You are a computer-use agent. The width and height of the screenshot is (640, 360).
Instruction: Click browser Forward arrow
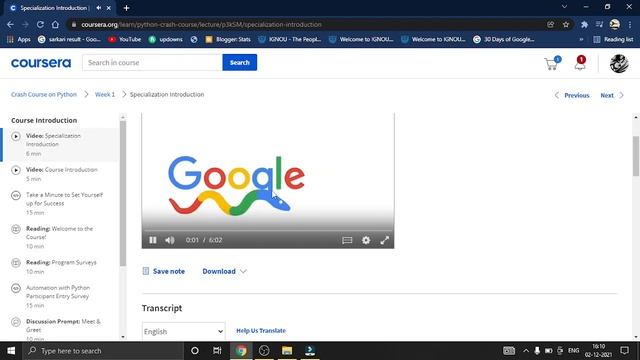(25, 24)
